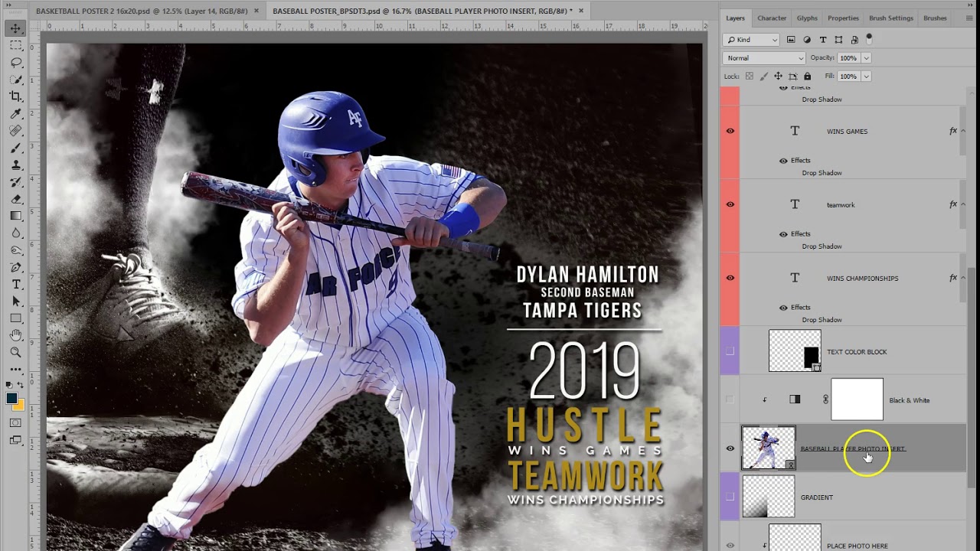Lock image pixels with brush icon
The height and width of the screenshot is (551, 980).
(x=763, y=77)
